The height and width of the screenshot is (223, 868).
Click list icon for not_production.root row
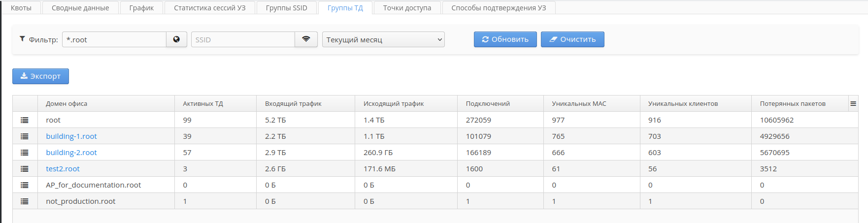(x=25, y=201)
